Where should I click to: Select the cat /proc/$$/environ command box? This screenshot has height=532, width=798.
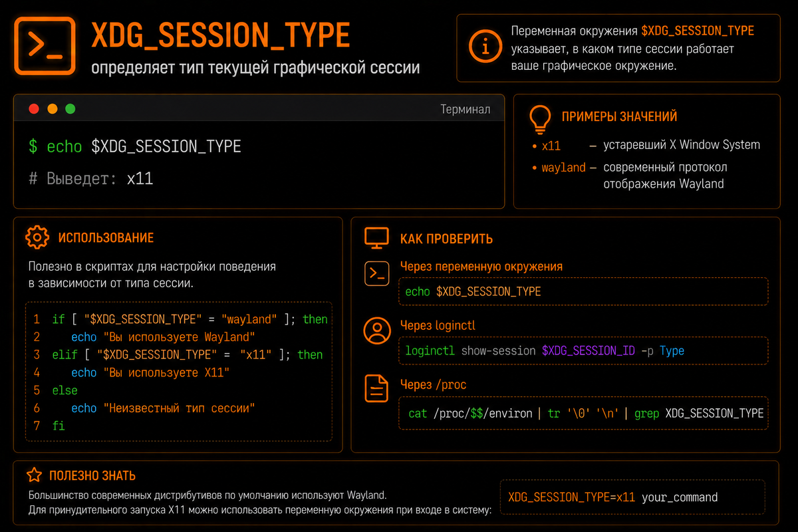[x=583, y=413]
